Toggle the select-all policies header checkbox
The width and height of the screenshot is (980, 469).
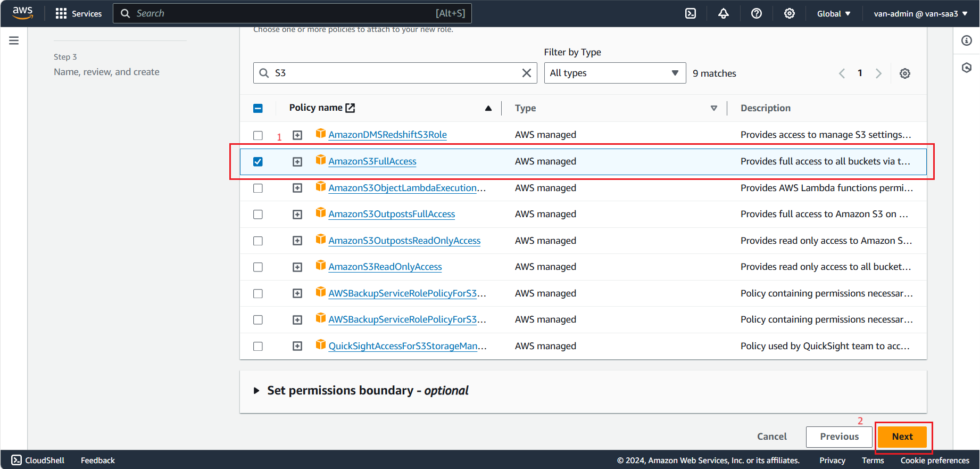pyautogui.click(x=258, y=108)
